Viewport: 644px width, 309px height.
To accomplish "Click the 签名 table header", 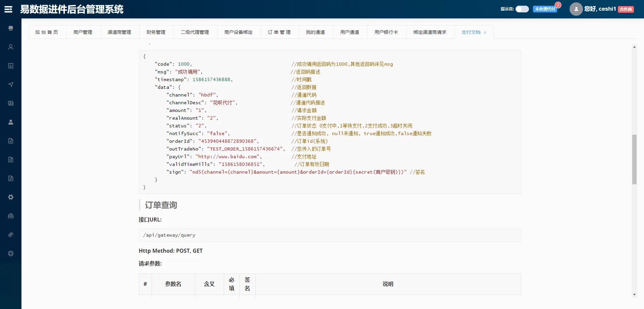I will point(248,284).
